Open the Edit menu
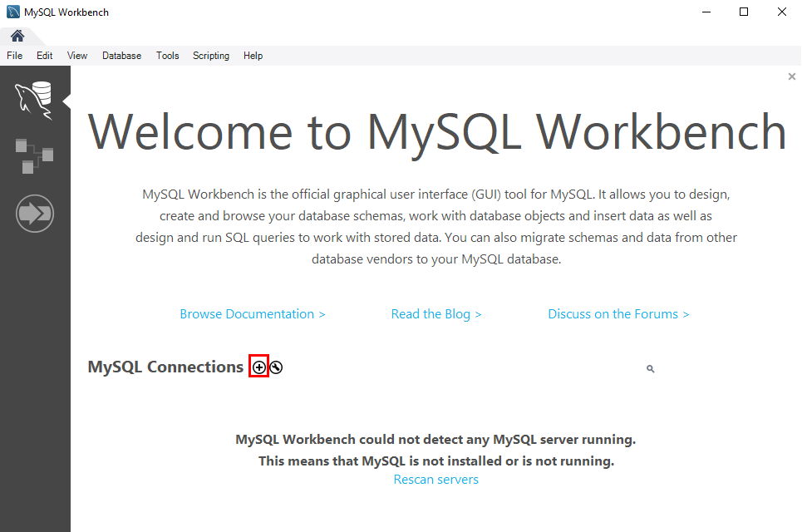The height and width of the screenshot is (532, 802). pos(45,56)
